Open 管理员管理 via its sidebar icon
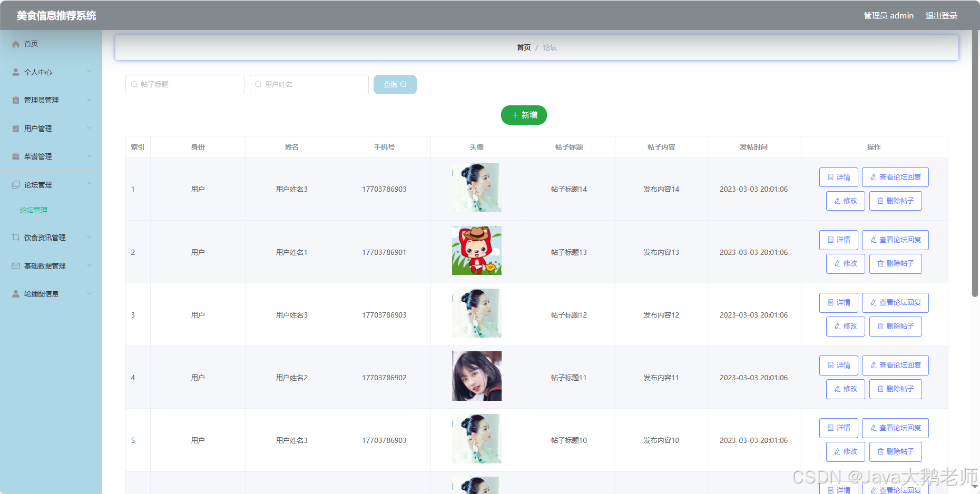 (x=15, y=100)
